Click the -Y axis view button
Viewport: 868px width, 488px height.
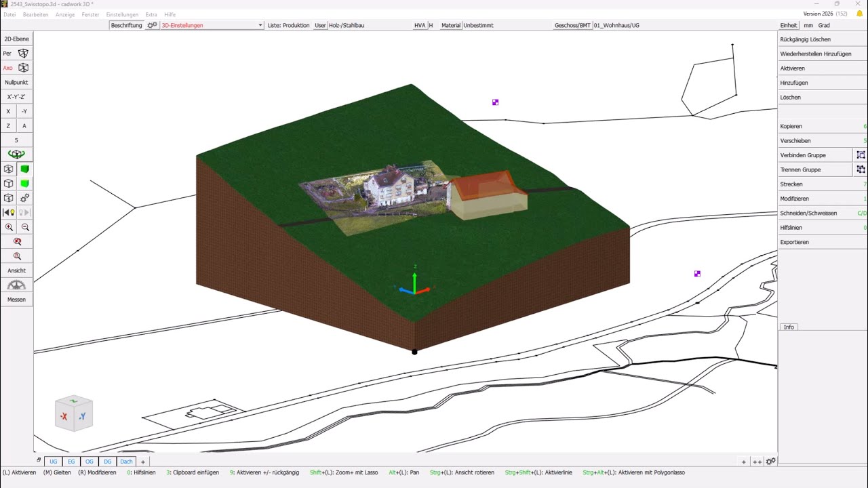click(x=24, y=111)
